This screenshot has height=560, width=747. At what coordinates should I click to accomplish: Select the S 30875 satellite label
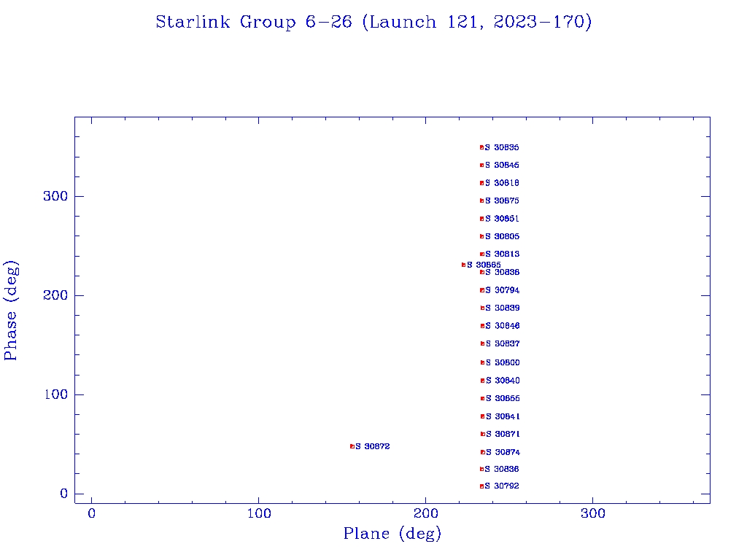coord(502,201)
